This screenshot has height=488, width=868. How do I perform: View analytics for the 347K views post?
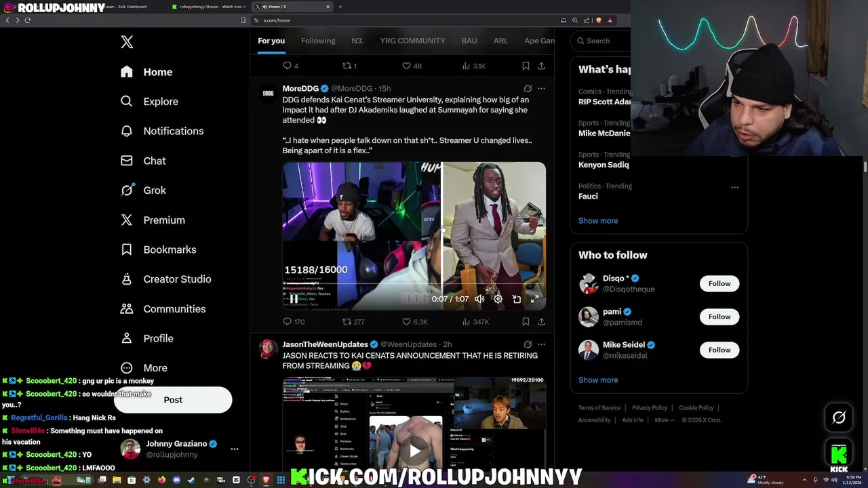tap(475, 322)
